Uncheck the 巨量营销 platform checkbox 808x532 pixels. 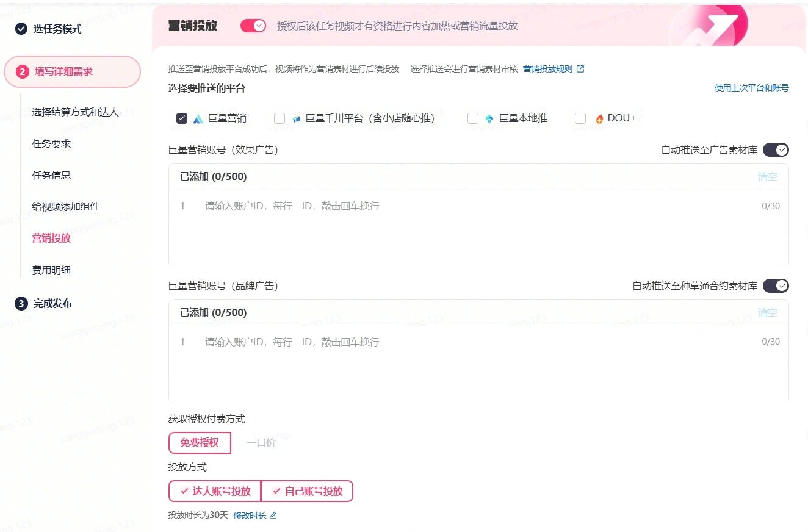click(182, 118)
